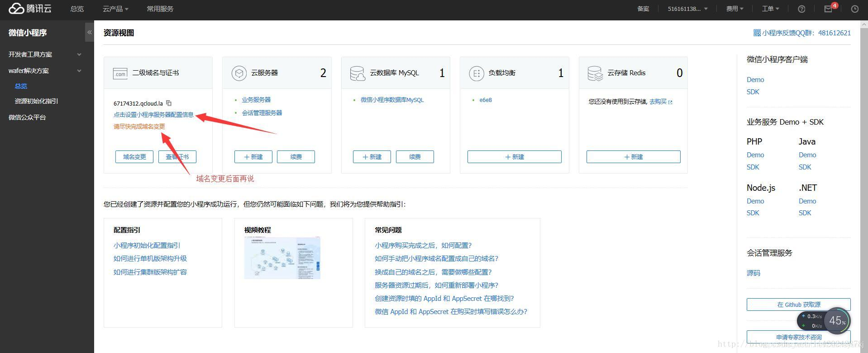Open the account 516161138... dropdown
Screen dimensions: 868x353
tap(687, 9)
